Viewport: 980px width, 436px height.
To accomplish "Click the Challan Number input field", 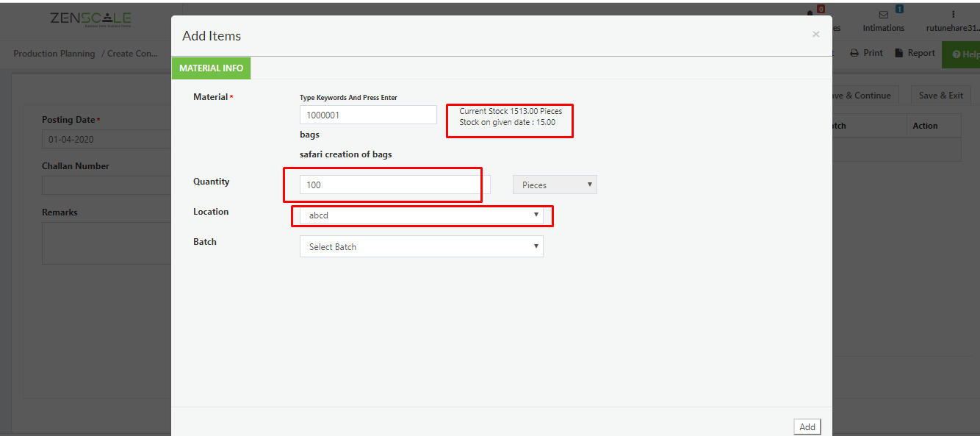I will [106, 185].
